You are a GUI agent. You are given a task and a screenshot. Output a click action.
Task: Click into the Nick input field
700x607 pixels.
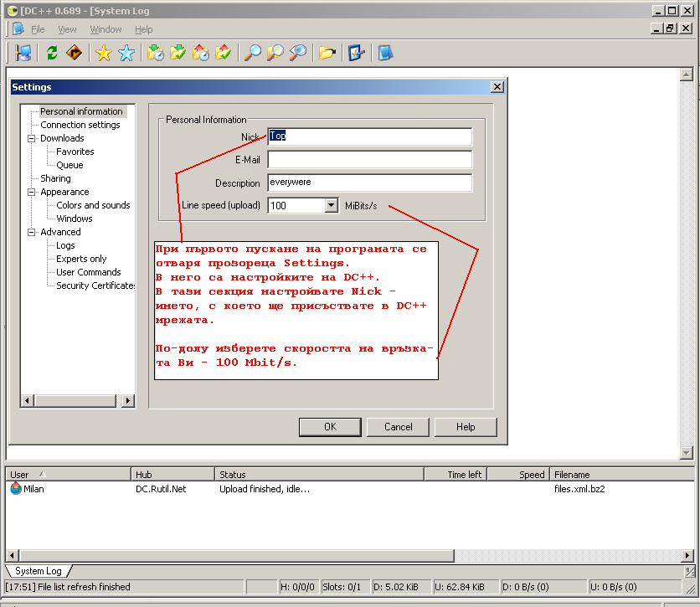tap(369, 136)
